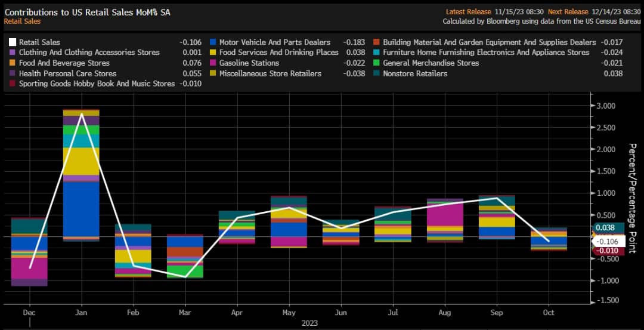This screenshot has height=330, width=644.
Task: Click the -0.106 value tag on axis
Action: (x=608, y=241)
